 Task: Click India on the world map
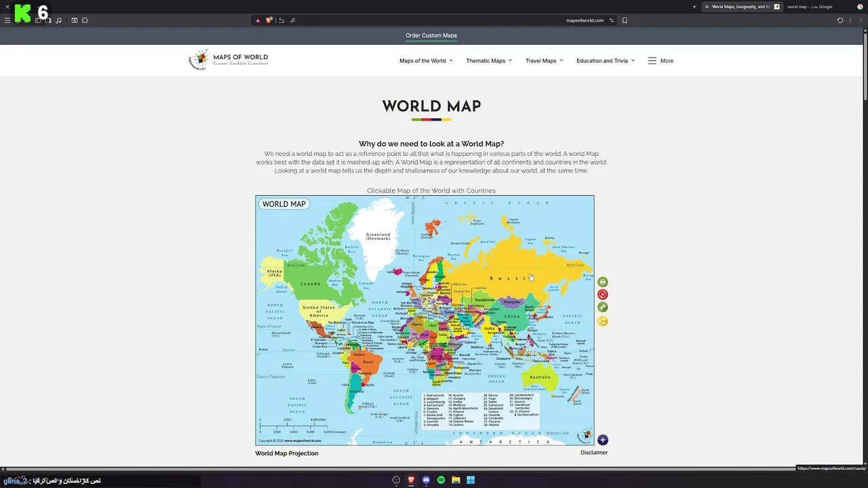(x=489, y=329)
